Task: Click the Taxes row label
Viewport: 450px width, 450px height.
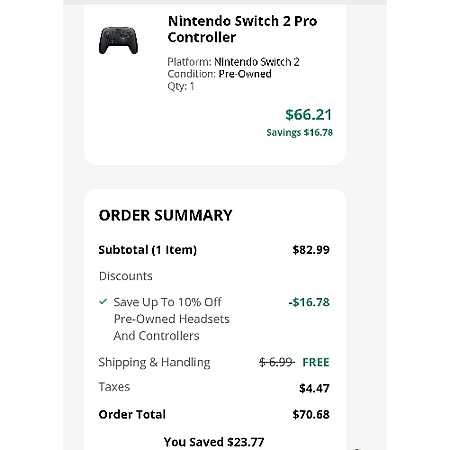Action: [x=114, y=387]
